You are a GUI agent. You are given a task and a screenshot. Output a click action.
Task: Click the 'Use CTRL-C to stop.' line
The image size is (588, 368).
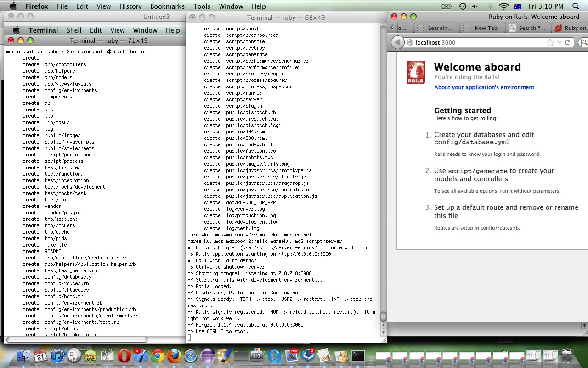(218, 331)
